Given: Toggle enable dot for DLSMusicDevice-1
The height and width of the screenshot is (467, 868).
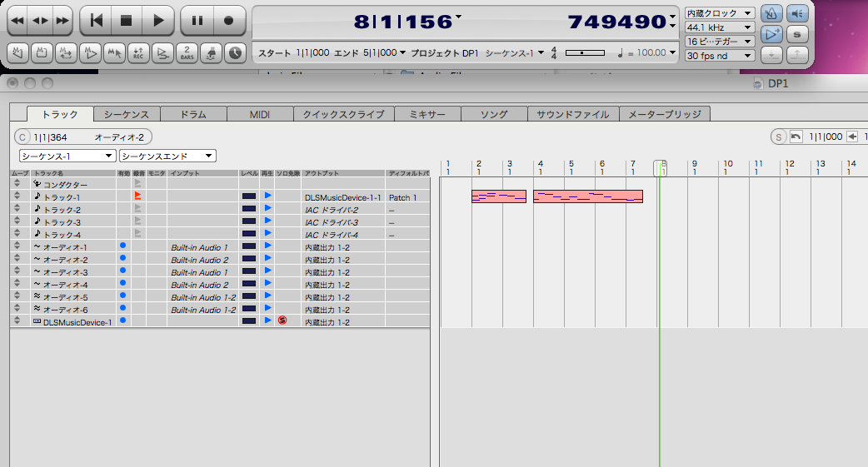Looking at the screenshot, I should (x=123, y=320).
